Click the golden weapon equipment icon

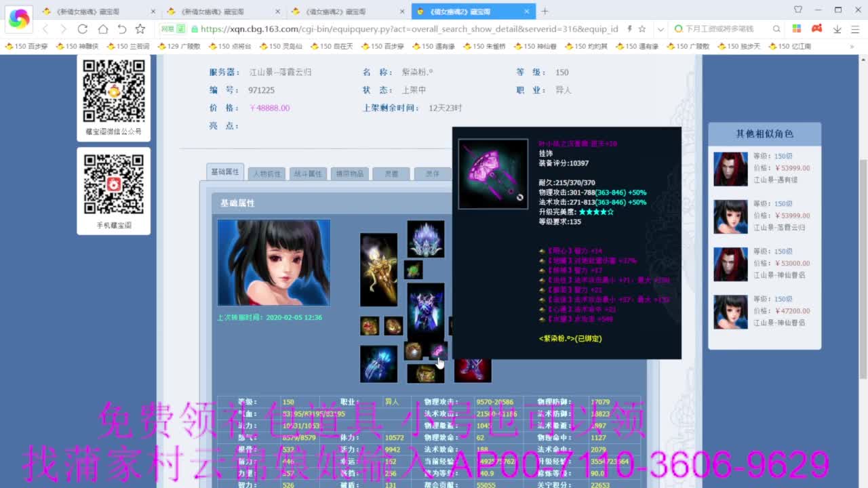pos(378,270)
